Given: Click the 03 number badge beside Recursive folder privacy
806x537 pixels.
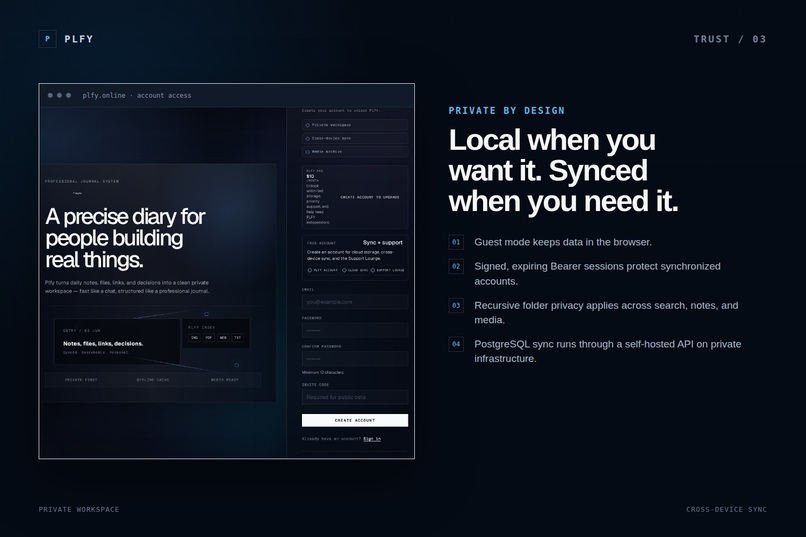Looking at the screenshot, I should [x=456, y=305].
